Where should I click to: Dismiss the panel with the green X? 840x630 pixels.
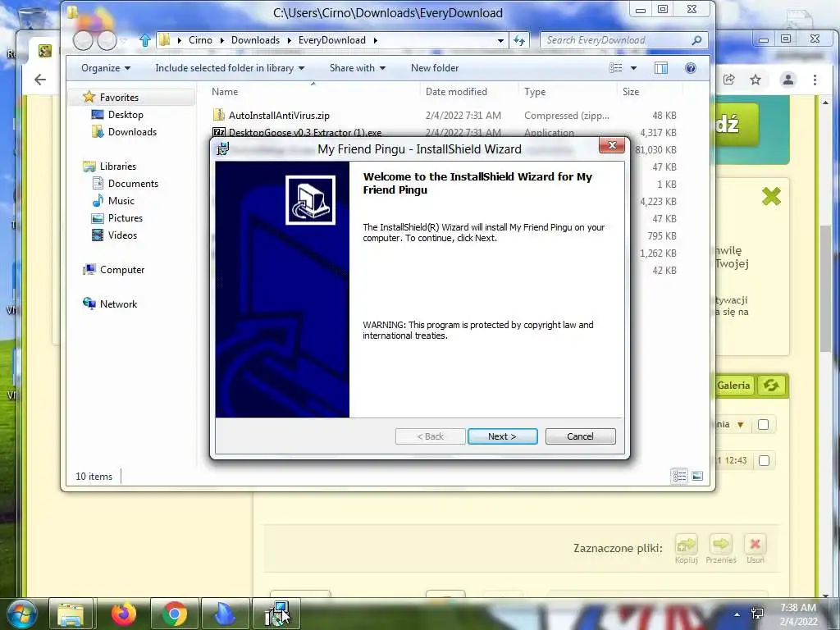[771, 197]
